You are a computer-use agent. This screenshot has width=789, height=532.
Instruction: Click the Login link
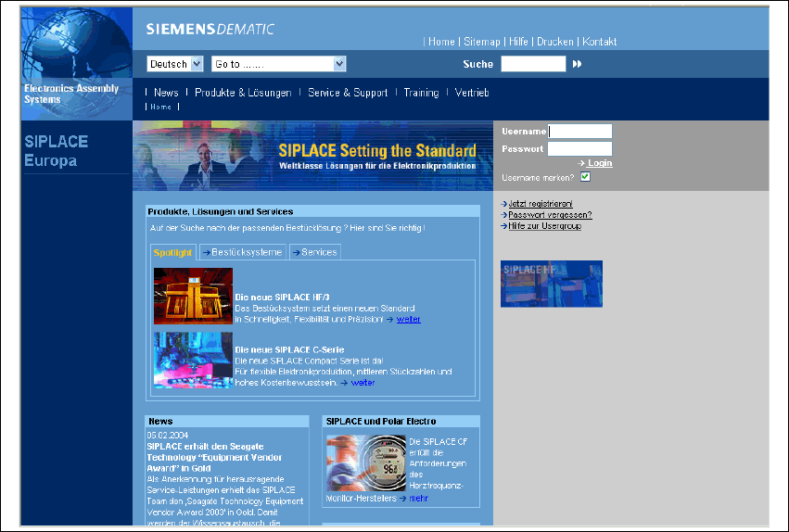pyautogui.click(x=599, y=163)
